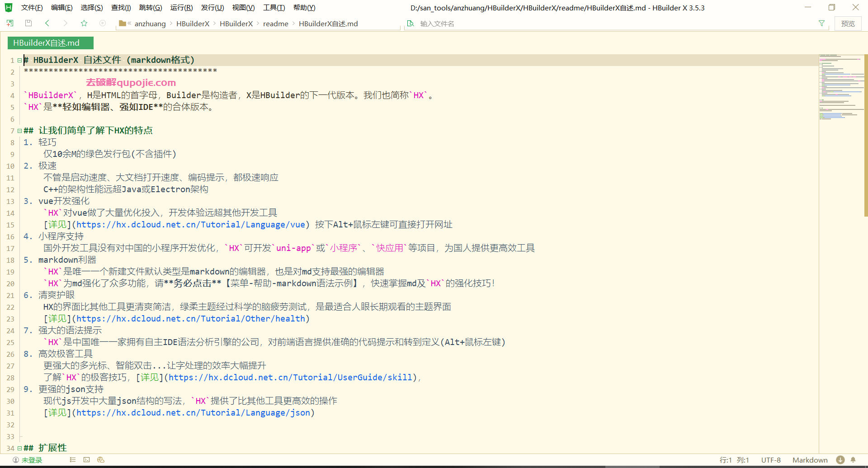
Task: Open the terminal icon in status bar
Action: (87, 460)
